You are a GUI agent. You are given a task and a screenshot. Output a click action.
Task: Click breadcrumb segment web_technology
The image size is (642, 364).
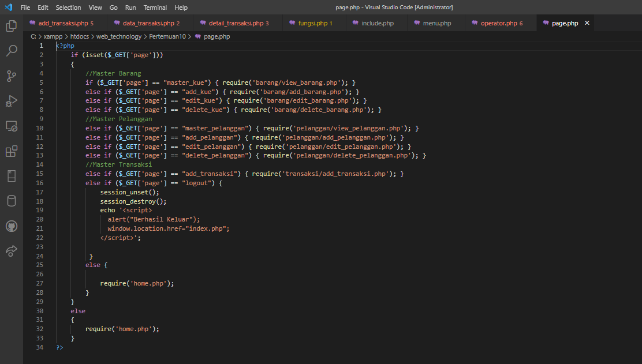point(119,36)
